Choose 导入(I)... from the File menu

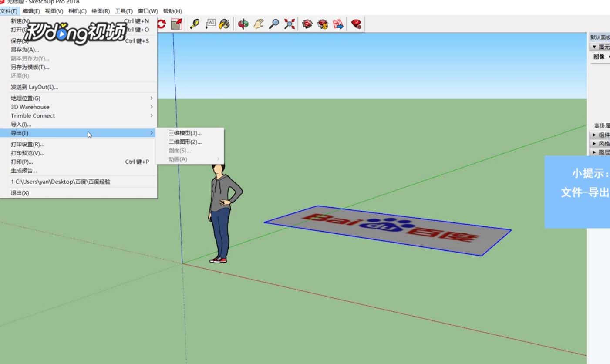coord(79,125)
